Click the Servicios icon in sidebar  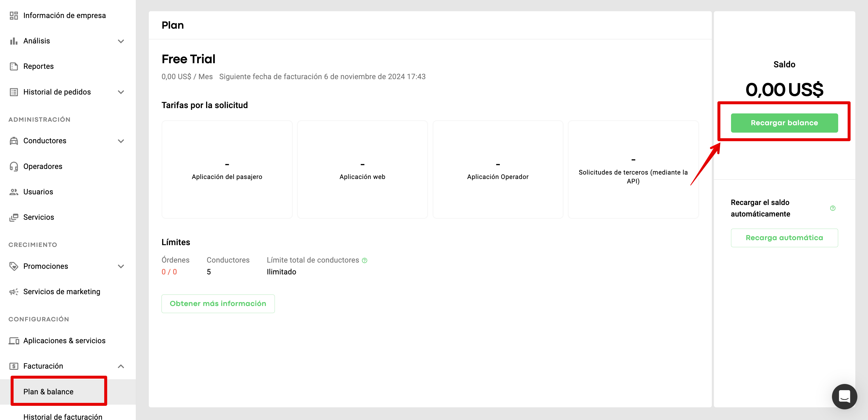[x=14, y=217]
